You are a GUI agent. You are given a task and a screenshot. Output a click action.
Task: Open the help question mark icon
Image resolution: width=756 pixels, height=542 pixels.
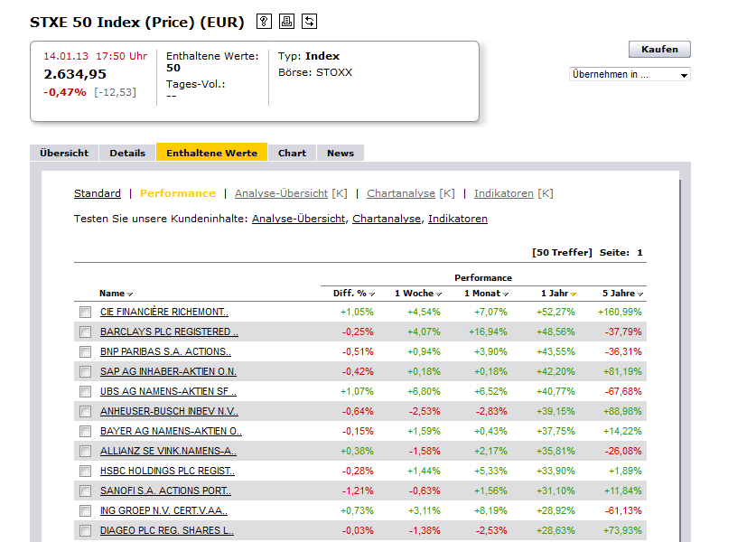click(264, 22)
